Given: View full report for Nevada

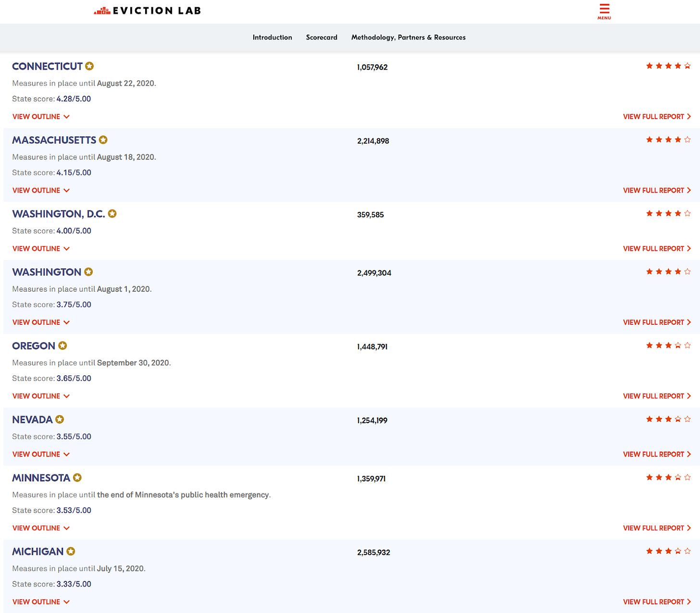Looking at the screenshot, I should click(657, 454).
